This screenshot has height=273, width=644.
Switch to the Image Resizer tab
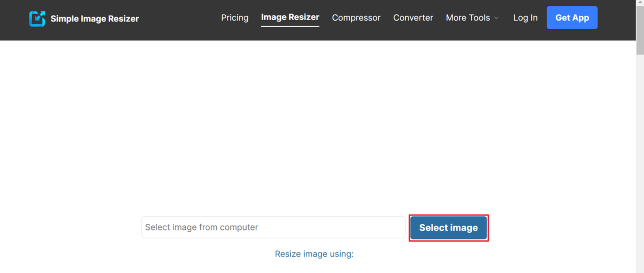pyautogui.click(x=290, y=17)
